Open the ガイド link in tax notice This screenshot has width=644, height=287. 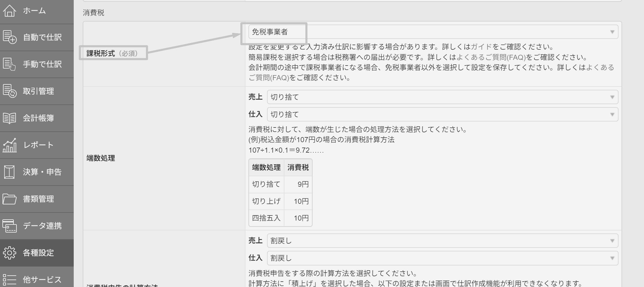coord(481,47)
